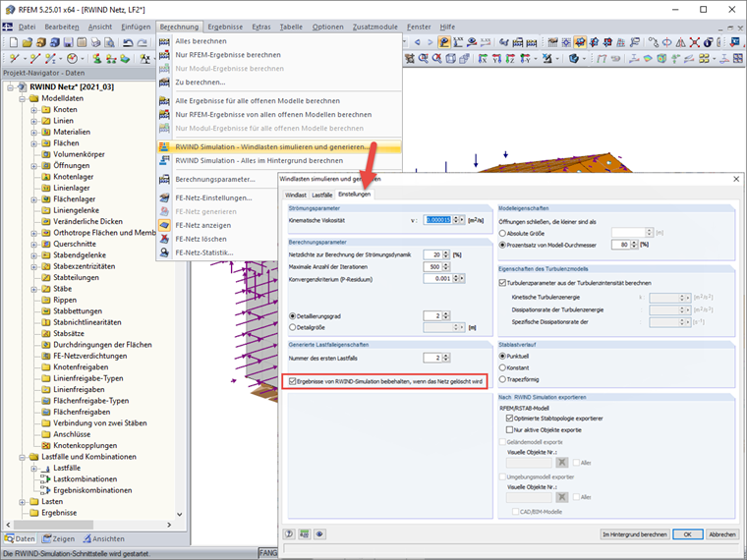Click the mirror tool icon in top toolbar

point(681,43)
